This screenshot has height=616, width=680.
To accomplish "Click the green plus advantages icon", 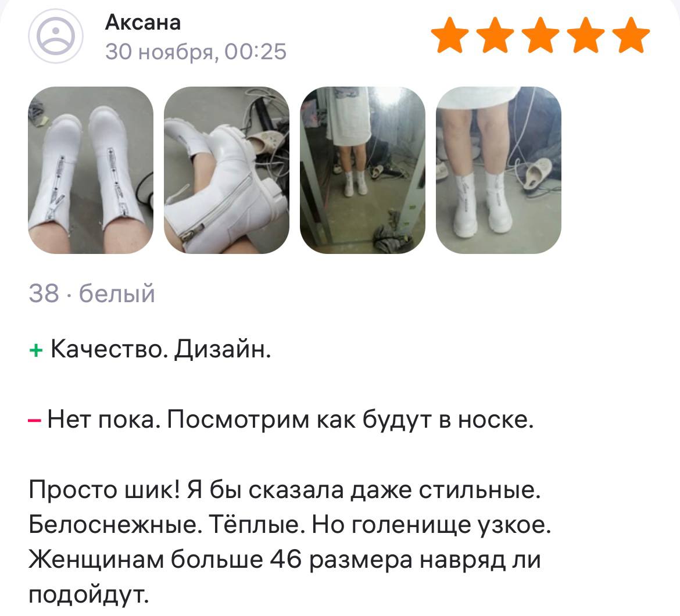I will click(35, 350).
